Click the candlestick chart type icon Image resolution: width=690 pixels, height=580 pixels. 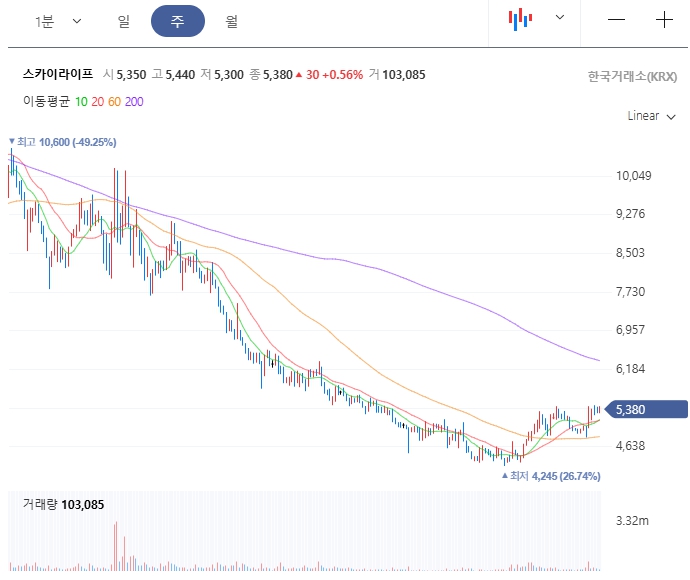[520, 19]
